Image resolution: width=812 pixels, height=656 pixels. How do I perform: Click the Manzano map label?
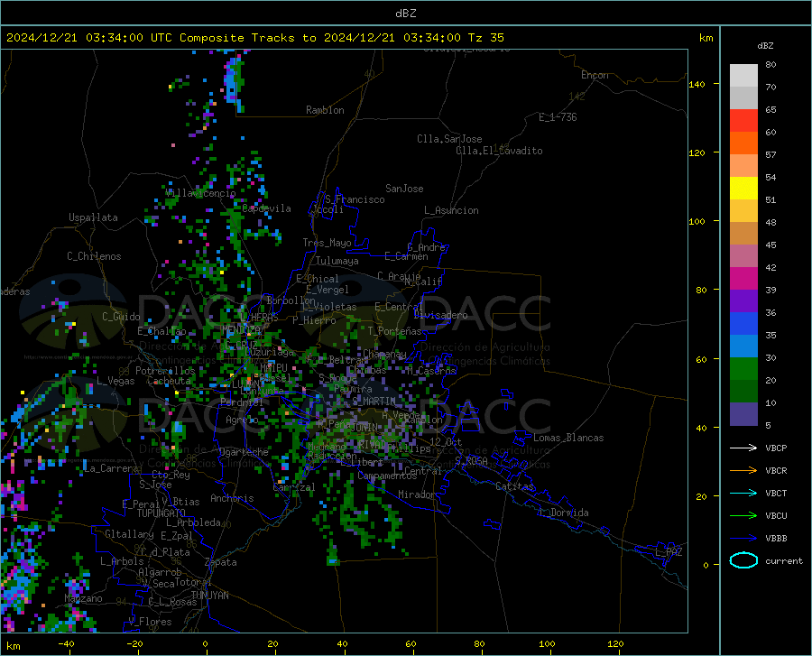coord(83,598)
